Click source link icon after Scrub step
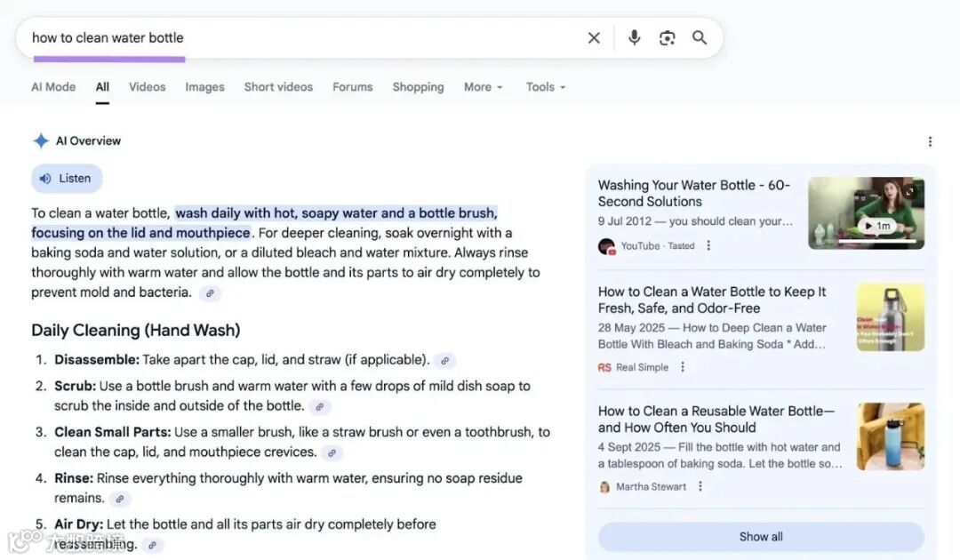960x560 pixels. (x=320, y=407)
